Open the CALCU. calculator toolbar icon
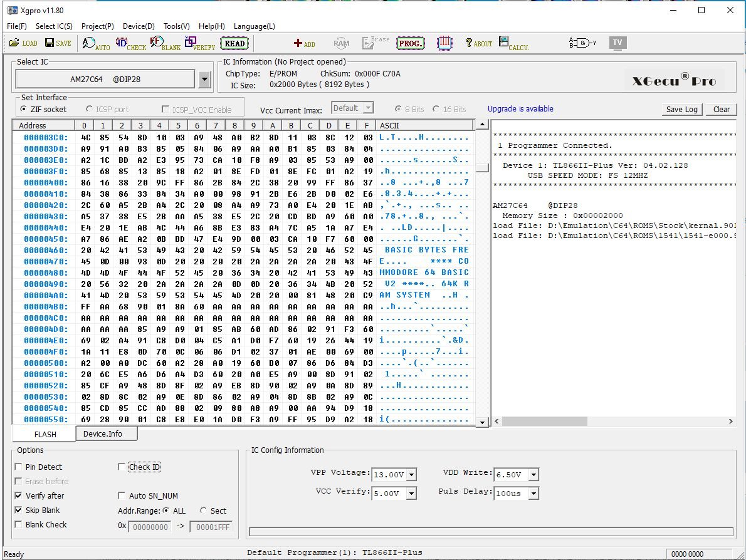Screen dimensions: 746x560 pyautogui.click(x=514, y=44)
